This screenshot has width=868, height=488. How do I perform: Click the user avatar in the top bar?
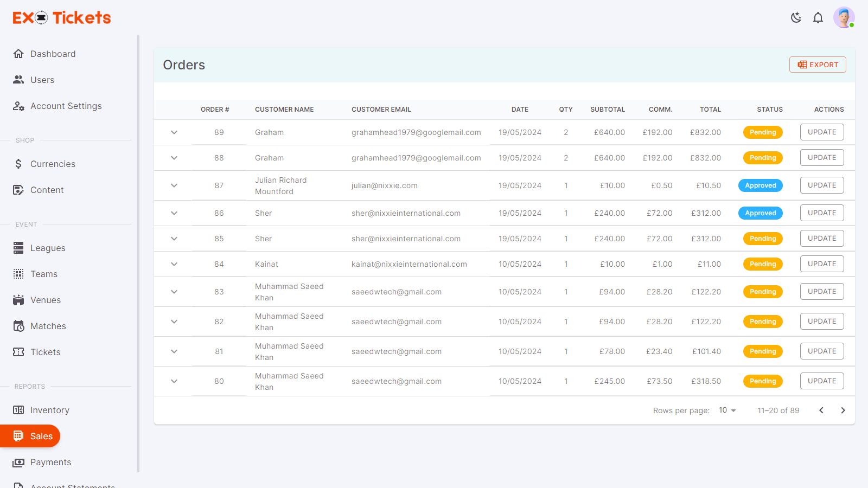(x=844, y=17)
